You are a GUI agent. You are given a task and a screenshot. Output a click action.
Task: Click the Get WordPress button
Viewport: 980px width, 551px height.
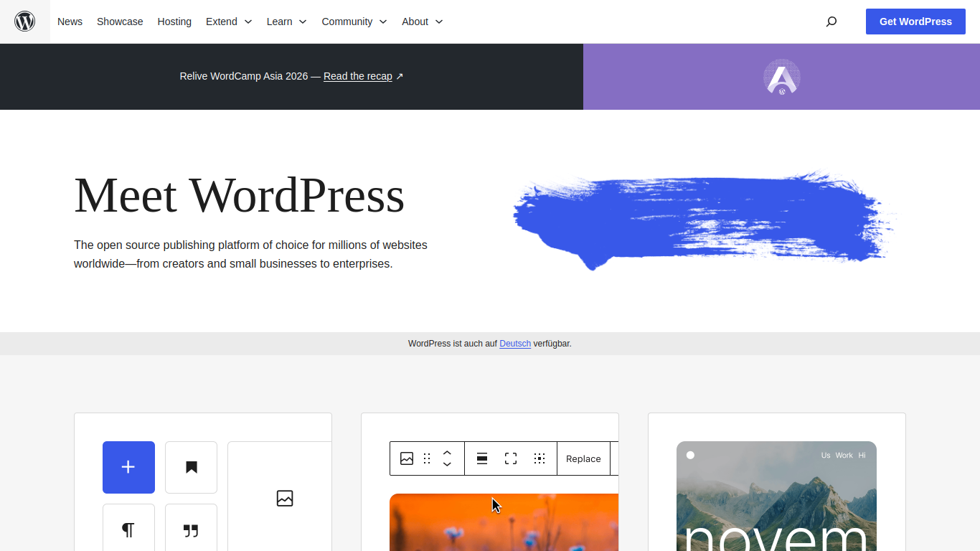915,22
